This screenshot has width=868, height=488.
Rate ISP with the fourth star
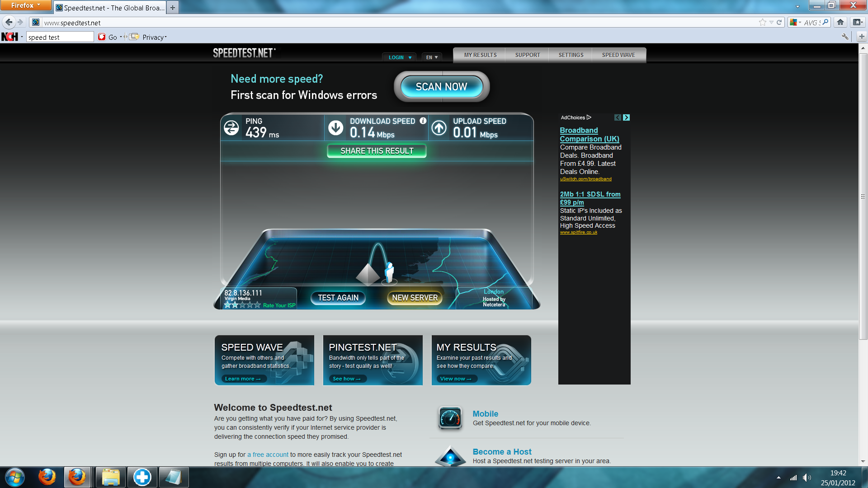250,305
